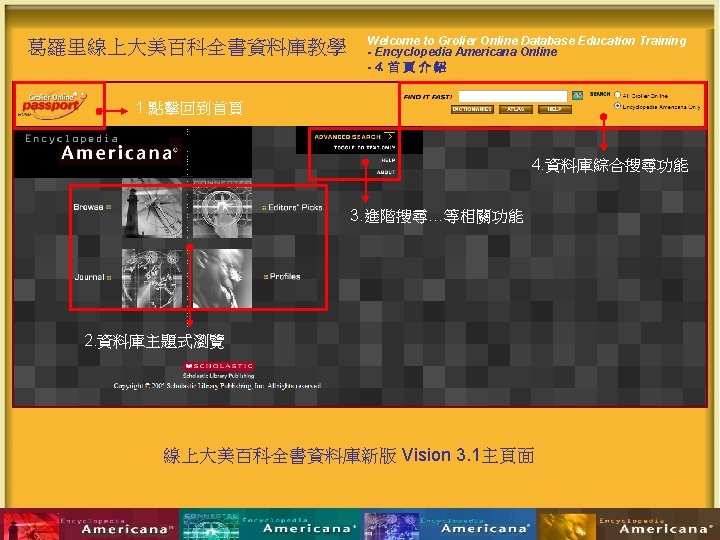Click the Welcome to Grolier Online heading
This screenshot has height=540, width=720.
tap(527, 41)
